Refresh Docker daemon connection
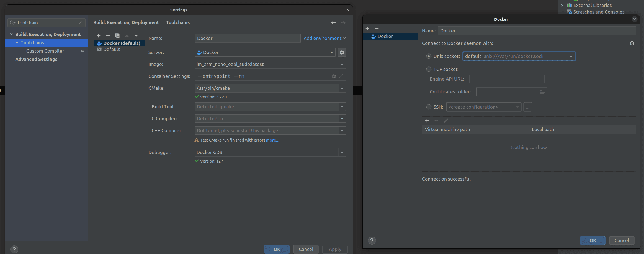The height and width of the screenshot is (254, 644). (x=632, y=43)
